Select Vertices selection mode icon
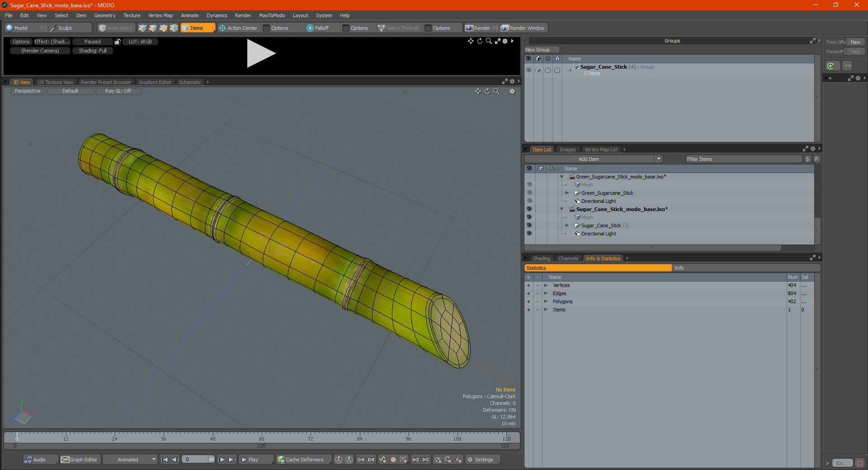 pyautogui.click(x=142, y=28)
